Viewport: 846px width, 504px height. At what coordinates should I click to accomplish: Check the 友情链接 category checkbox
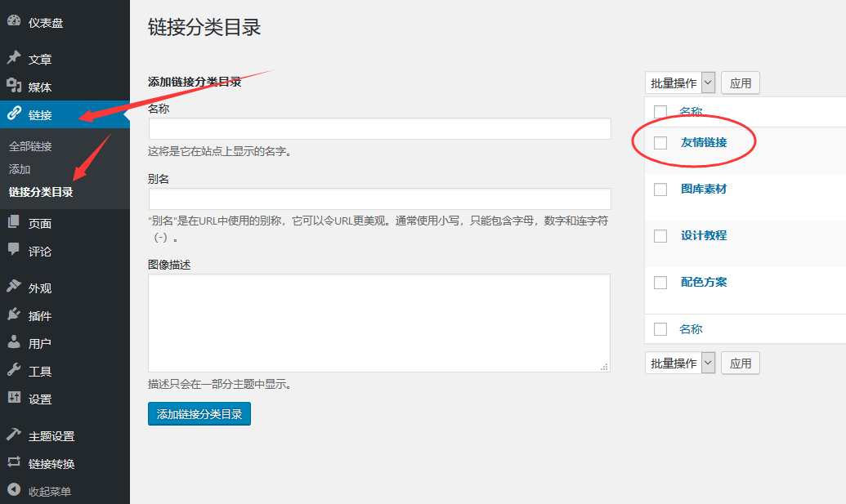click(x=660, y=143)
